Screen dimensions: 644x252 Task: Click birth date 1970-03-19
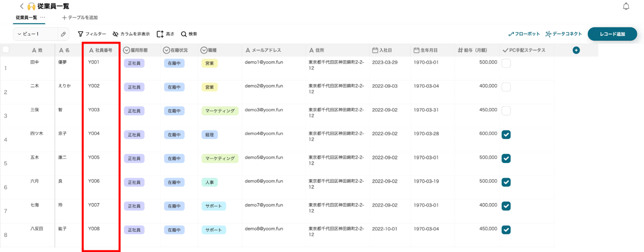pos(426,181)
